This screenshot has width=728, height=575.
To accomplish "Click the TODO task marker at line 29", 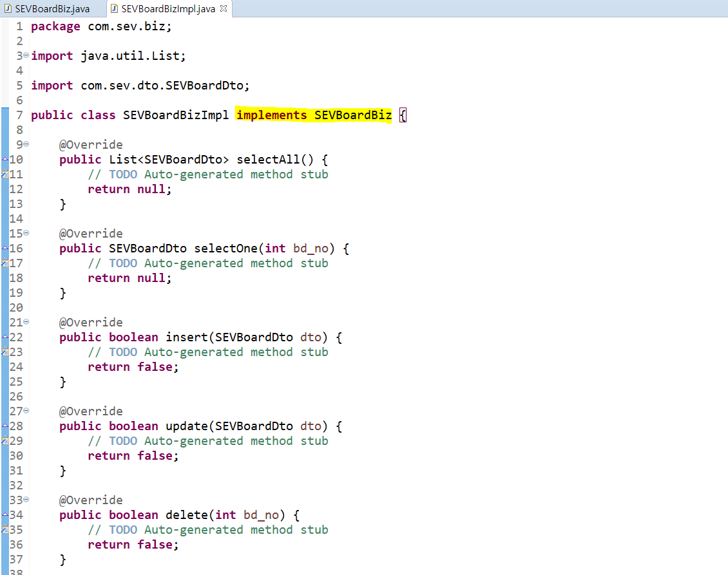I will pyautogui.click(x=5, y=441).
